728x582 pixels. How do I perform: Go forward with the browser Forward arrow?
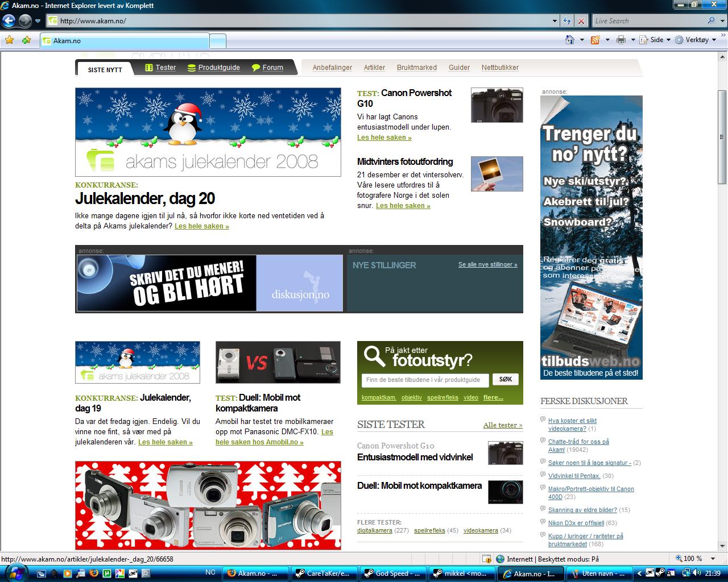click(x=25, y=21)
